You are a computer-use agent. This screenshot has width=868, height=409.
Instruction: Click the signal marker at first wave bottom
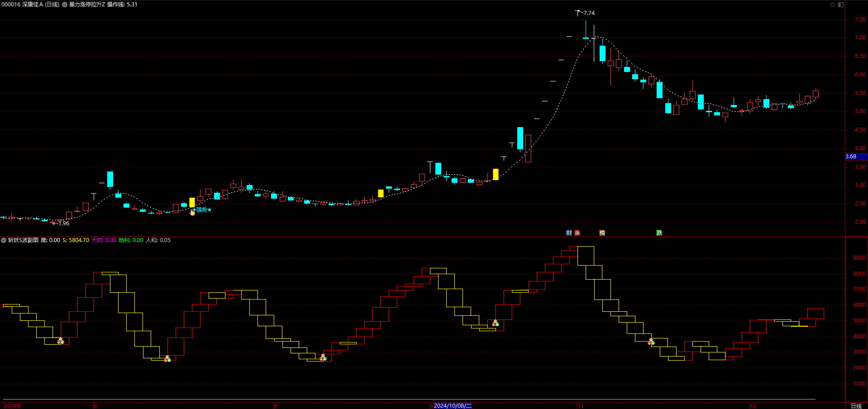pyautogui.click(x=61, y=341)
